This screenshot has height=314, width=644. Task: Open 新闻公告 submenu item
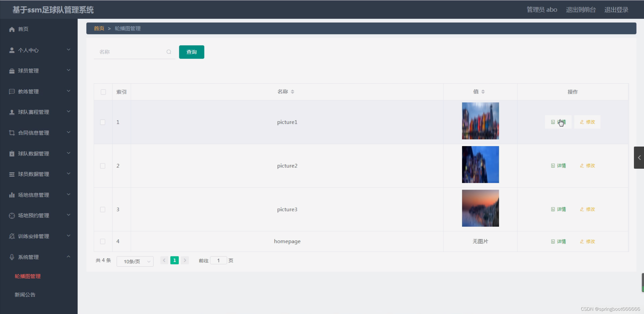tap(25, 295)
